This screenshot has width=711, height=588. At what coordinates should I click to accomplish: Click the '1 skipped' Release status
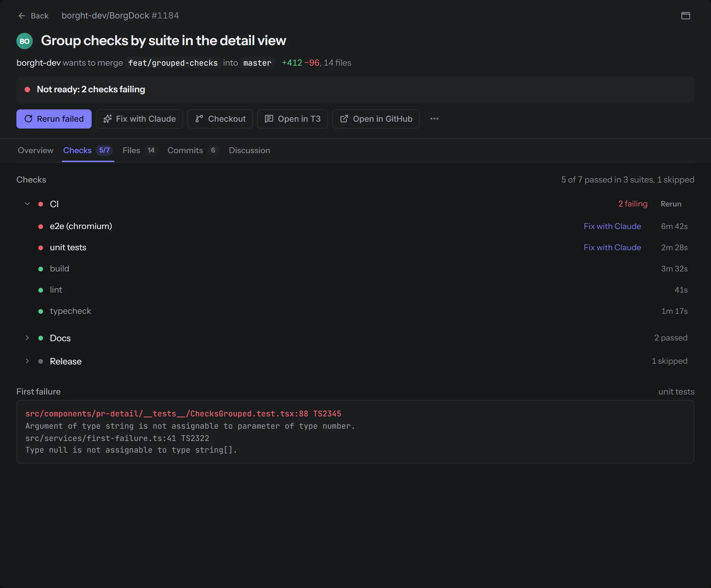pos(669,361)
